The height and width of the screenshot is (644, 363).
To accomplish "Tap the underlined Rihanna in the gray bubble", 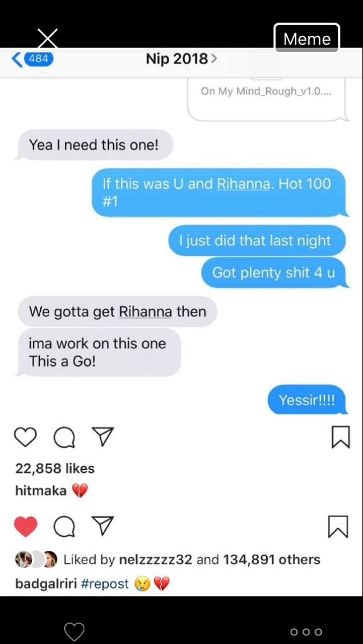I will tap(145, 311).
